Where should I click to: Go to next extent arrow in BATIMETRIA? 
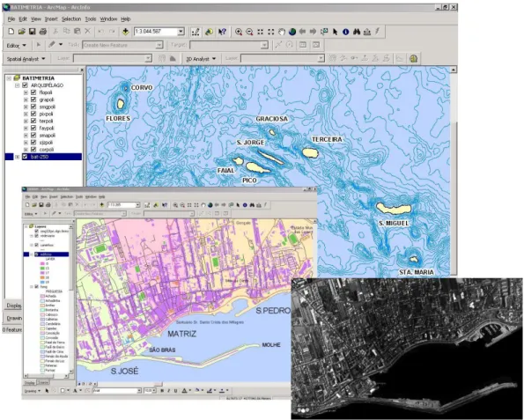click(x=313, y=32)
